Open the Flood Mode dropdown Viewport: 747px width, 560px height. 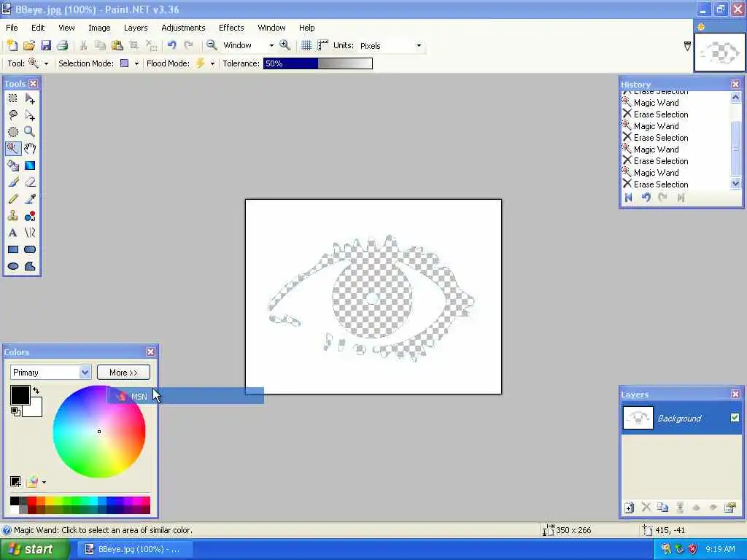(x=212, y=64)
